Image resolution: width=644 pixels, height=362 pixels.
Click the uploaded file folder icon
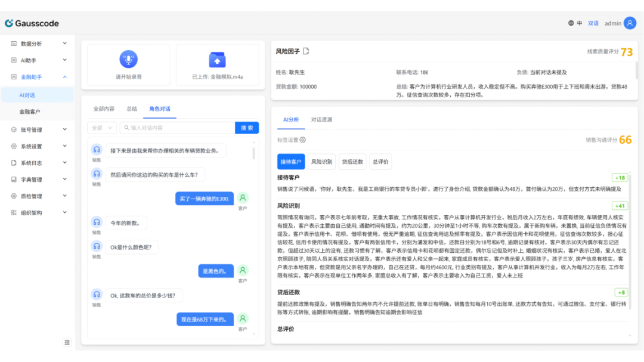click(x=217, y=60)
